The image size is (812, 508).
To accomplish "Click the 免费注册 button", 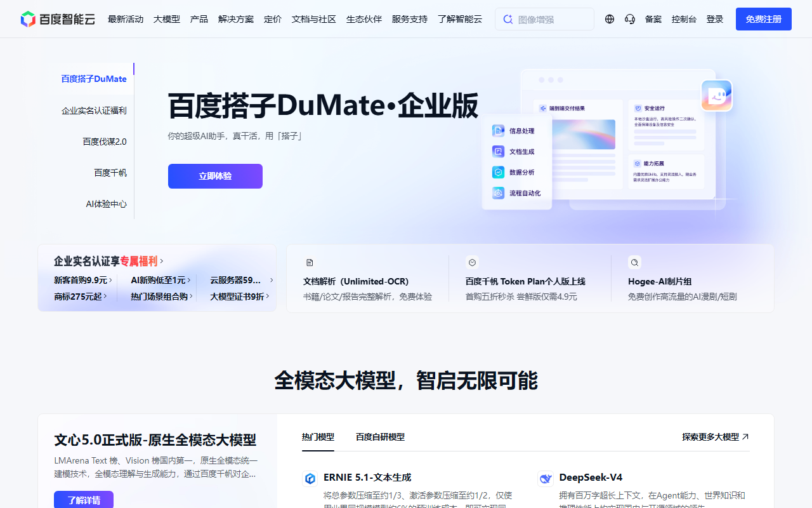I will pyautogui.click(x=764, y=19).
